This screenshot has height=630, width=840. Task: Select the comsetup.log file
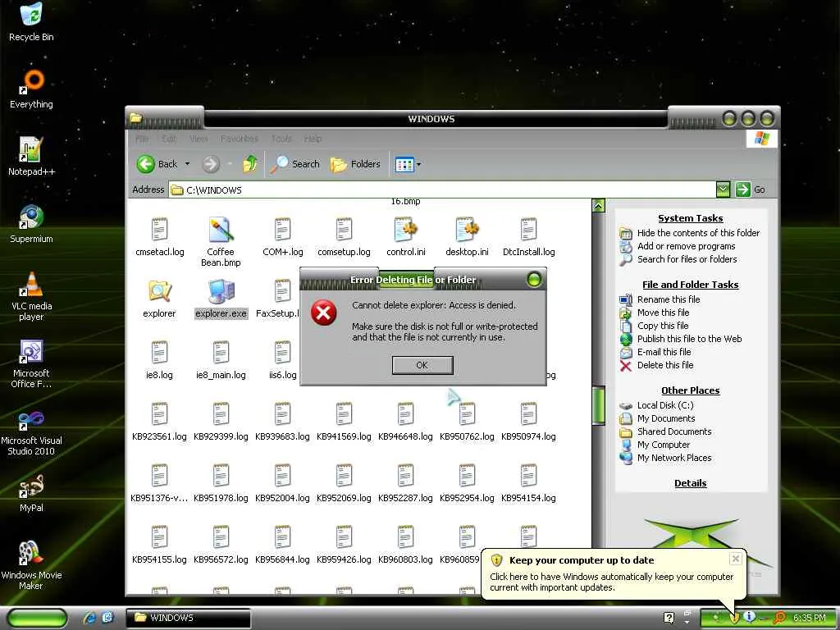click(344, 237)
